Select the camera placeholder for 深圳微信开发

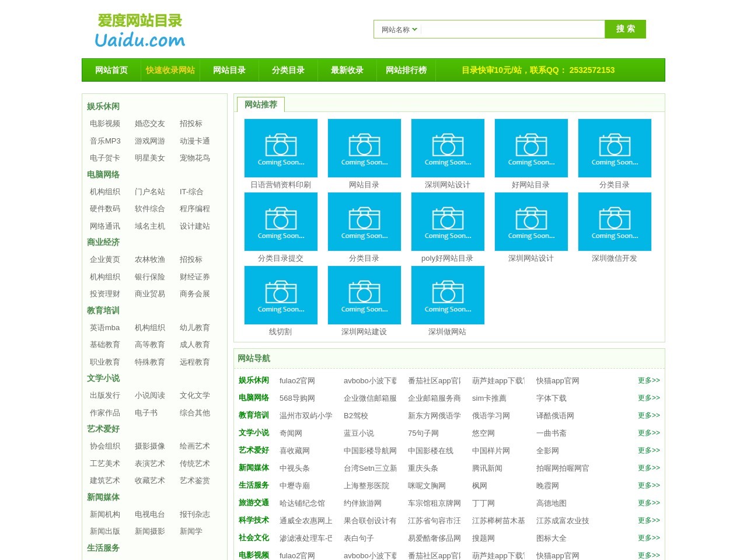point(615,222)
